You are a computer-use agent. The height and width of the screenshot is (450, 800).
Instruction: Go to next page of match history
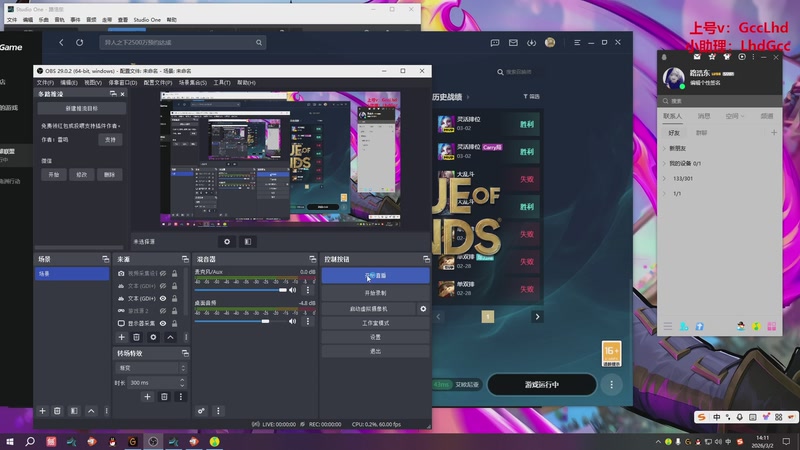click(537, 317)
